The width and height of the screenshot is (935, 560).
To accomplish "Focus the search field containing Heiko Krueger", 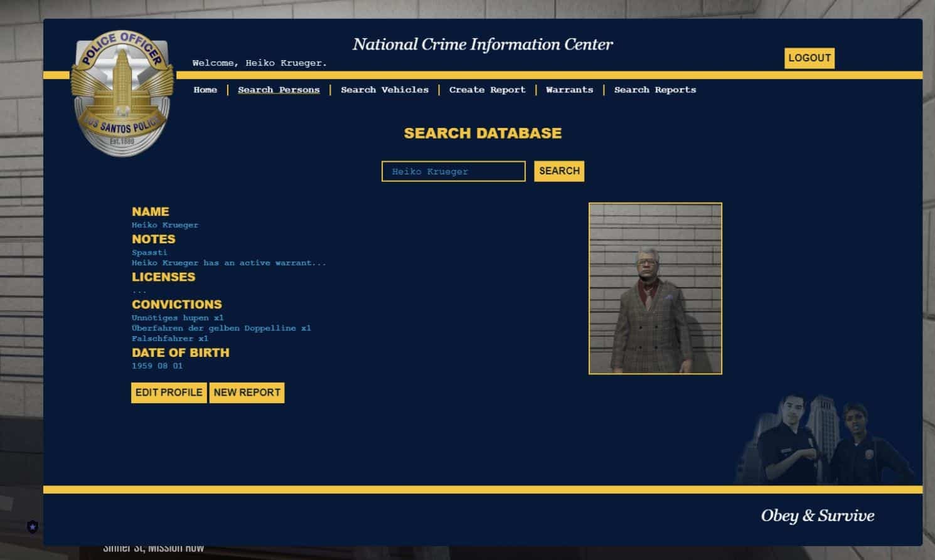I will [x=453, y=171].
